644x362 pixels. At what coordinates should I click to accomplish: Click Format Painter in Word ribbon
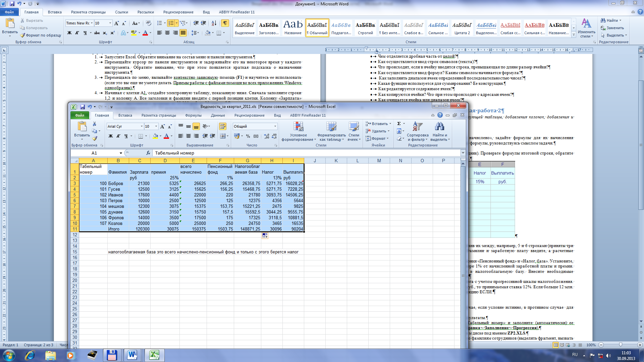coord(41,35)
